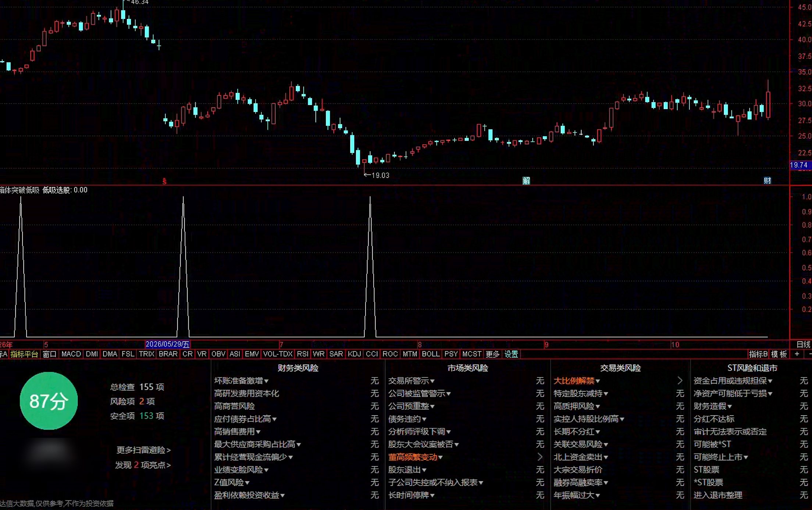Expand the 特定股东减持 dropdown
The width and height of the screenshot is (812, 510).
click(606, 394)
